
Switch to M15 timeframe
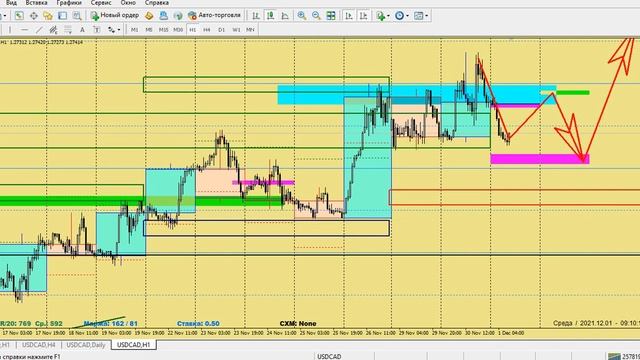(163, 30)
